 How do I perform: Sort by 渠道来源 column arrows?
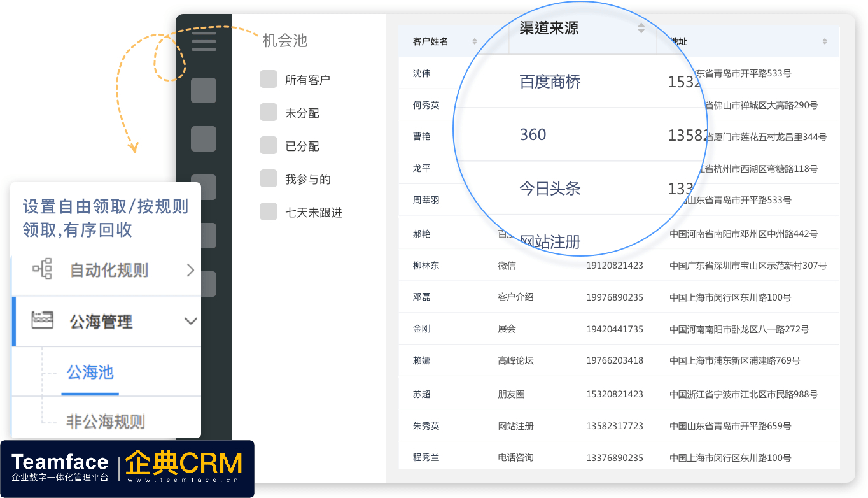coord(641,27)
